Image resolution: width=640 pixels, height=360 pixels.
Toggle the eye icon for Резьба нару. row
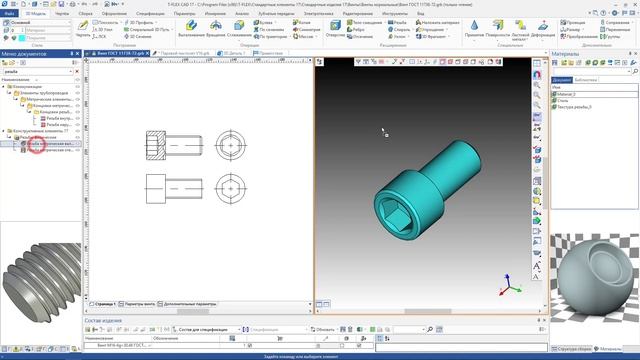[78, 124]
